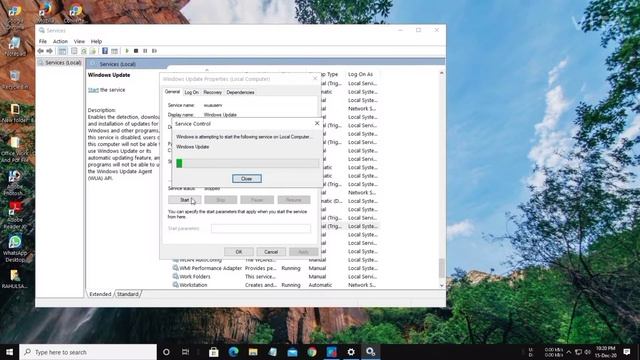Open the Notepad desktop shortcut
The image size is (640, 360).
coord(15,46)
